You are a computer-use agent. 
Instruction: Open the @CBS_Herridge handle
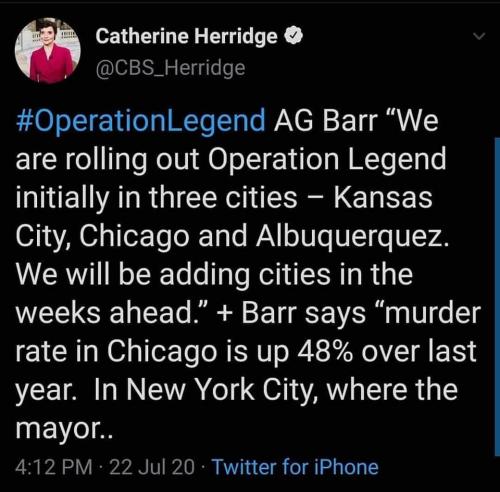pyautogui.click(x=170, y=68)
